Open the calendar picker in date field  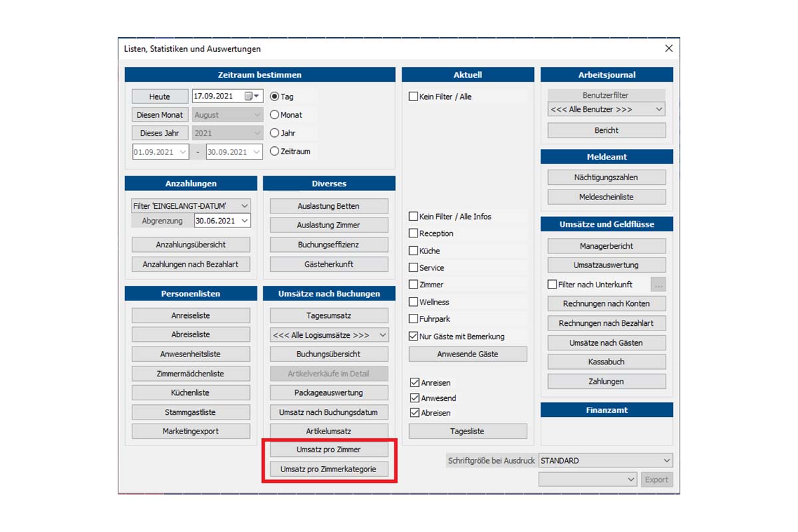(249, 96)
